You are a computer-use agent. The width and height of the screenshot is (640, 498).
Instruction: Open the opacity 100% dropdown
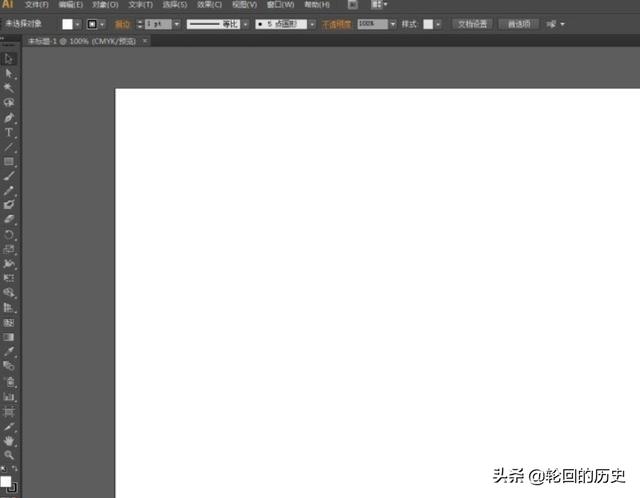392,23
